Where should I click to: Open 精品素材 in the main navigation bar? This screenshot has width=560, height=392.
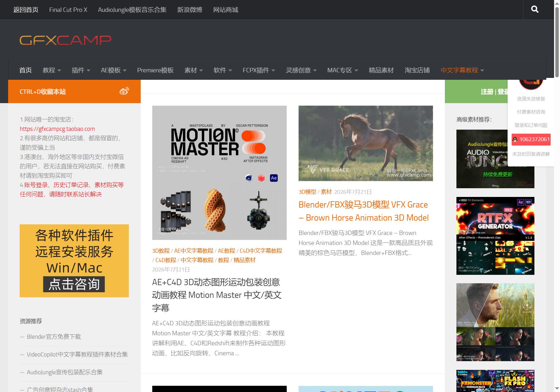(x=381, y=70)
